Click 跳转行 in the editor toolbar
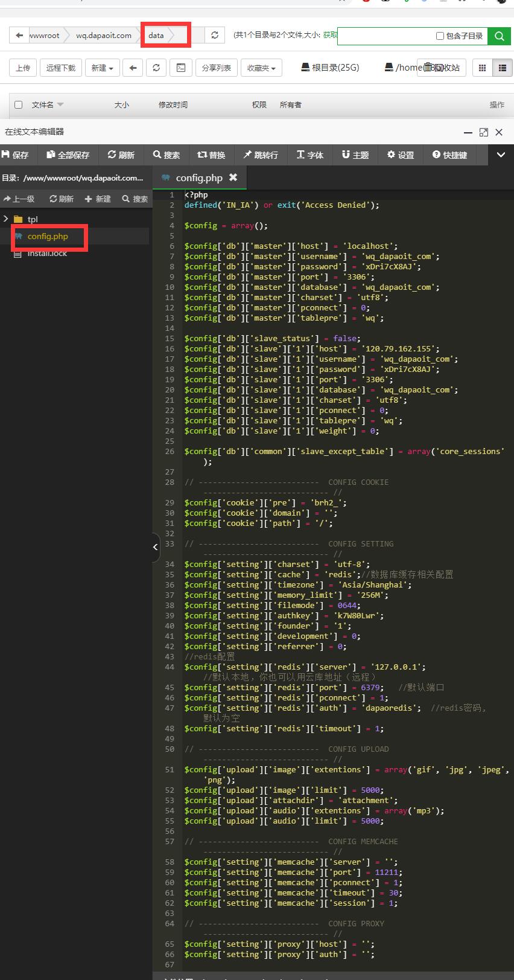 [261, 155]
